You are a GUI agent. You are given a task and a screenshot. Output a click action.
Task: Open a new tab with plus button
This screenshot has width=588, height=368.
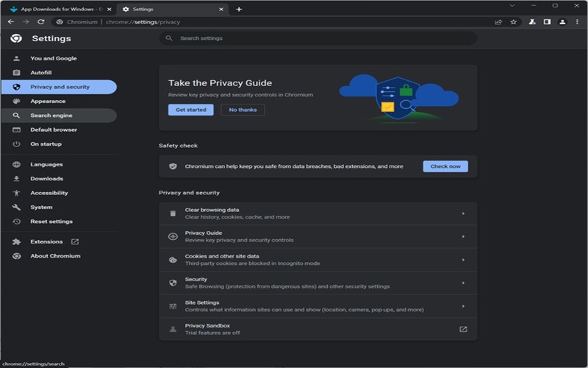click(239, 9)
